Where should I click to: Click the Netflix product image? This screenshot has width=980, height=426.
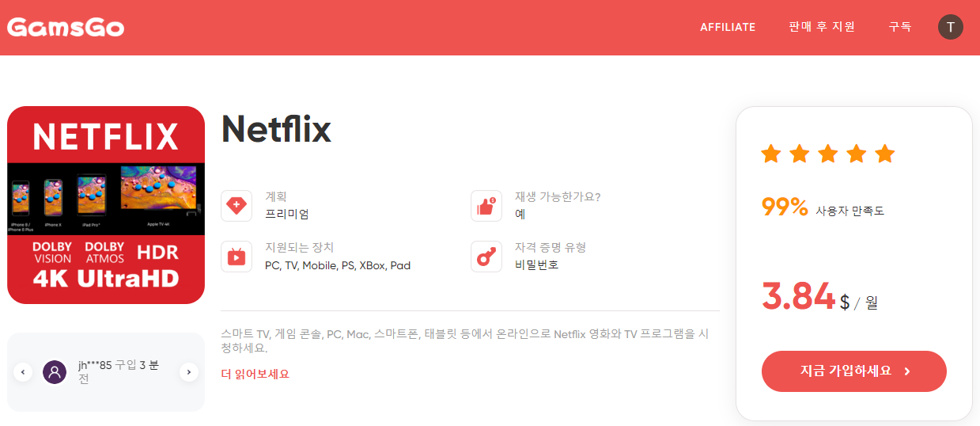[106, 205]
